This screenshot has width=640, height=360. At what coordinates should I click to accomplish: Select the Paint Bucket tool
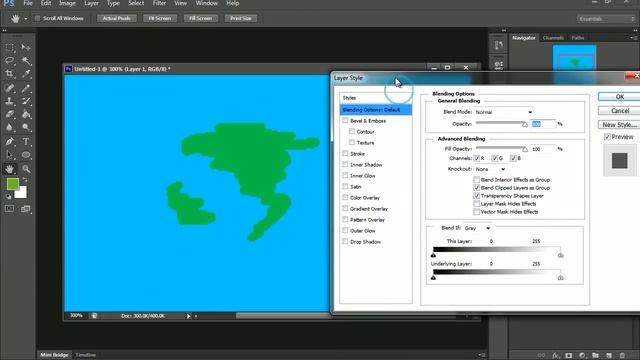26,114
